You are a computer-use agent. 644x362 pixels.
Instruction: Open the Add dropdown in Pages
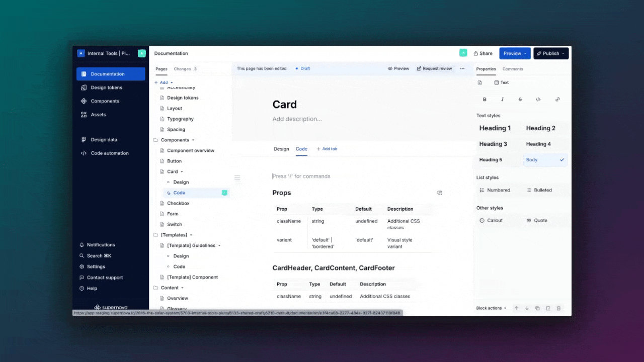tap(164, 82)
